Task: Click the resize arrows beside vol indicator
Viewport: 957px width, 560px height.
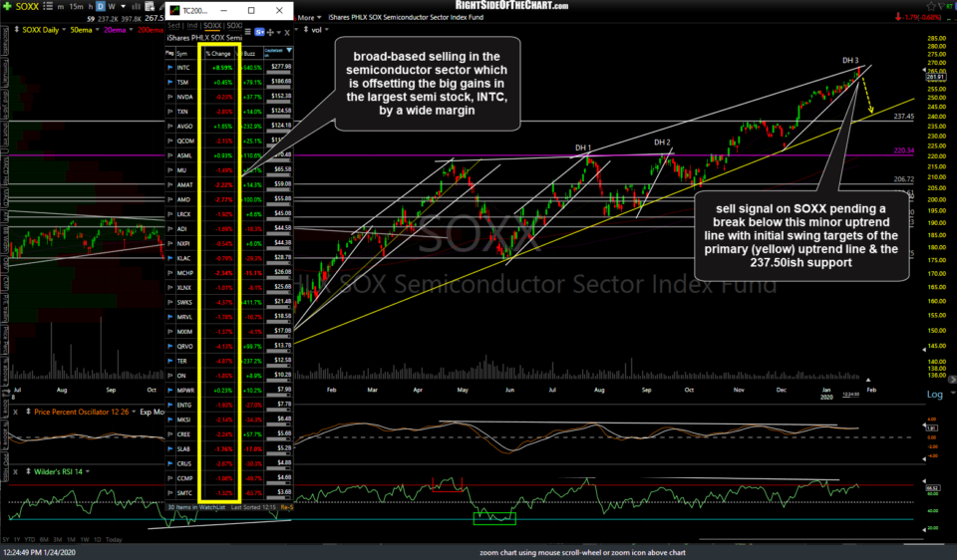Action: pos(305,29)
